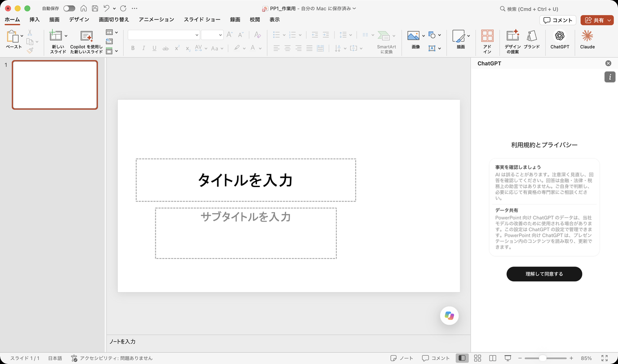Click the Comments (コメント) button at top right

tap(558, 20)
